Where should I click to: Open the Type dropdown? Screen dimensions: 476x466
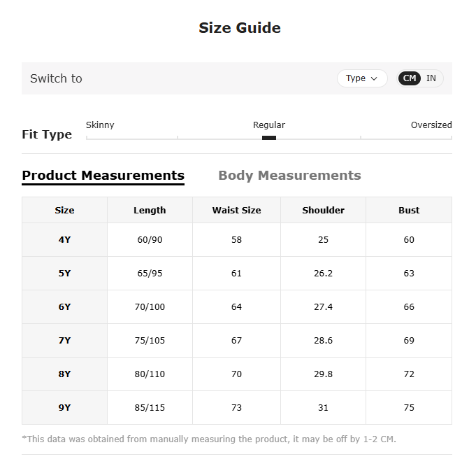pos(362,78)
